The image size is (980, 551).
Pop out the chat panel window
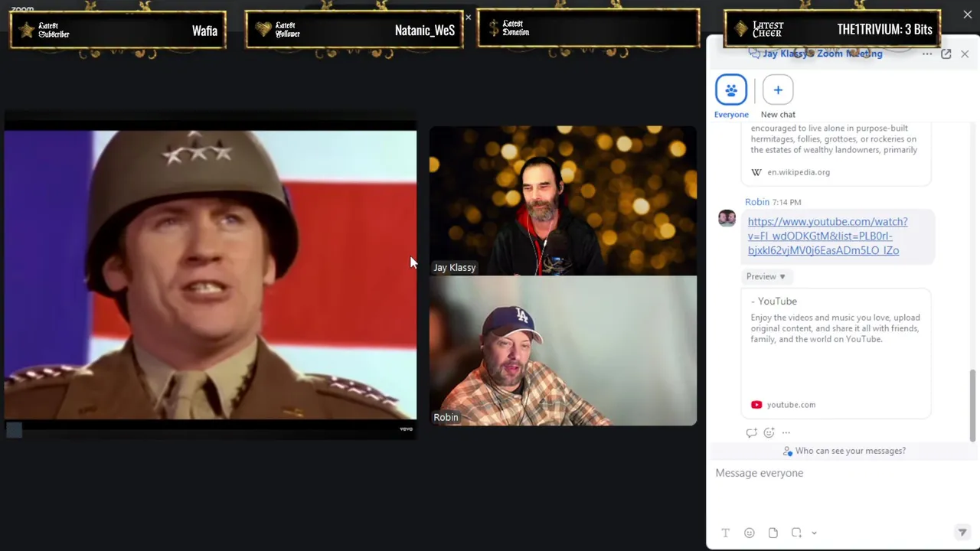pyautogui.click(x=946, y=54)
